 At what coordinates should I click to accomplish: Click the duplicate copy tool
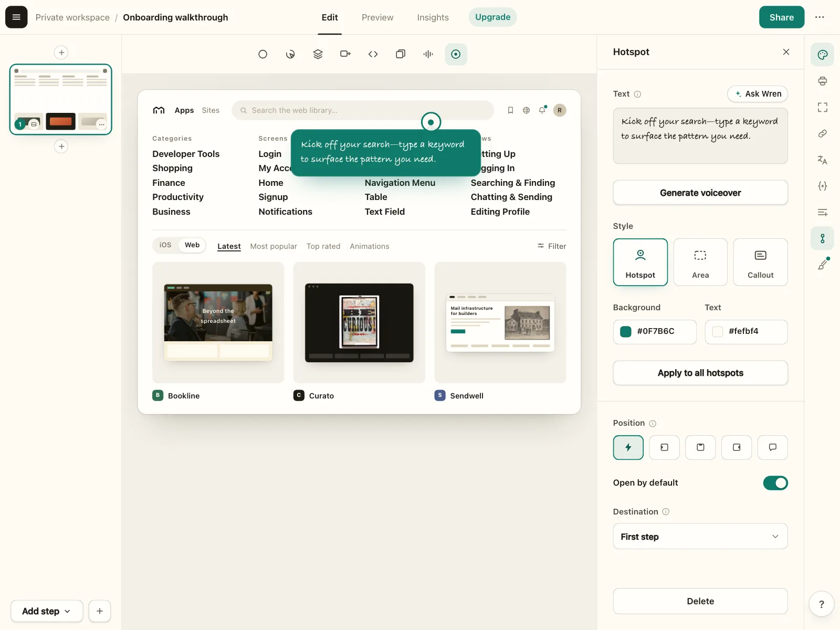(401, 54)
